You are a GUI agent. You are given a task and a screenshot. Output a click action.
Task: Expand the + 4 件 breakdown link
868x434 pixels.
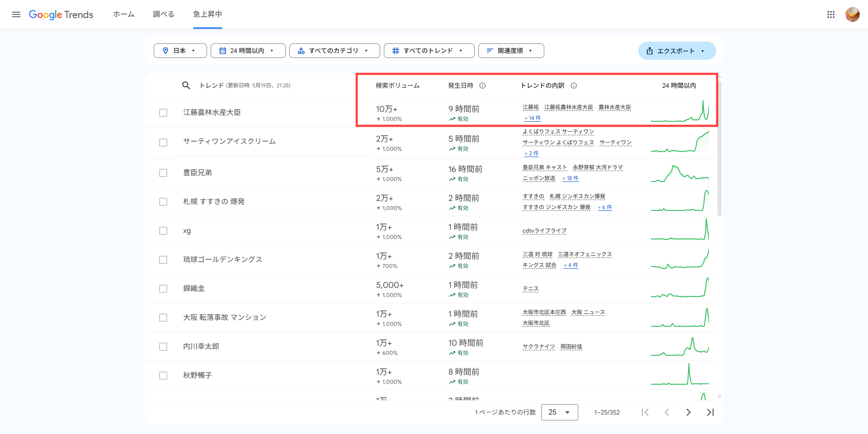click(x=571, y=265)
